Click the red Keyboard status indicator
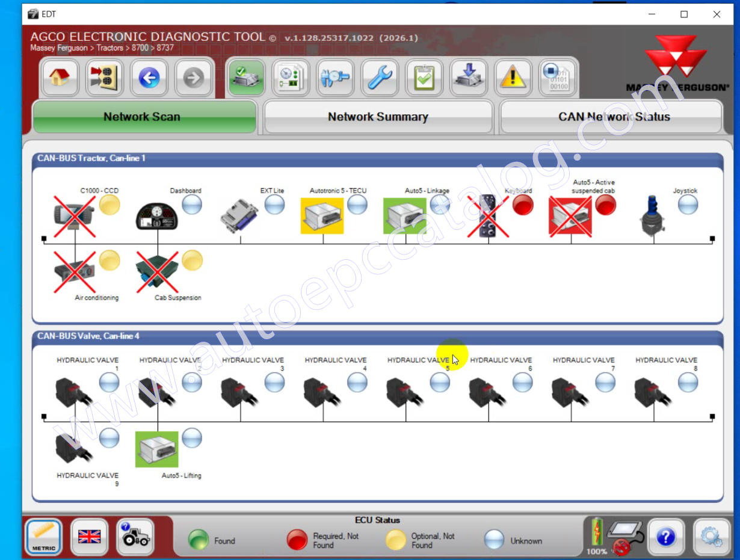 point(523,205)
